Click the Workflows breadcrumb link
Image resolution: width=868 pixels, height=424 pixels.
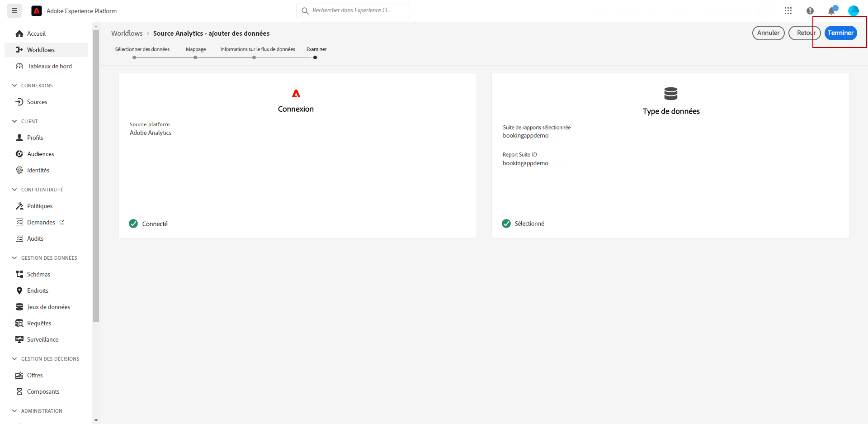[127, 33]
